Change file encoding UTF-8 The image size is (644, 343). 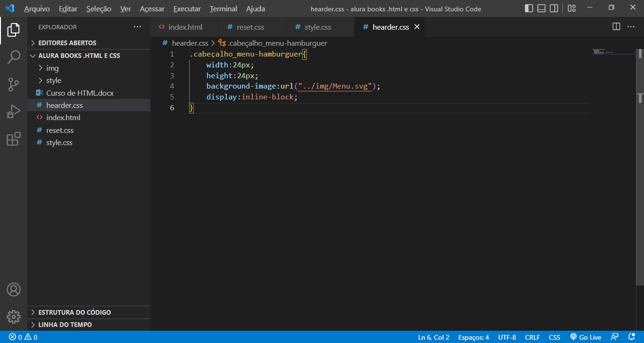[507, 337]
